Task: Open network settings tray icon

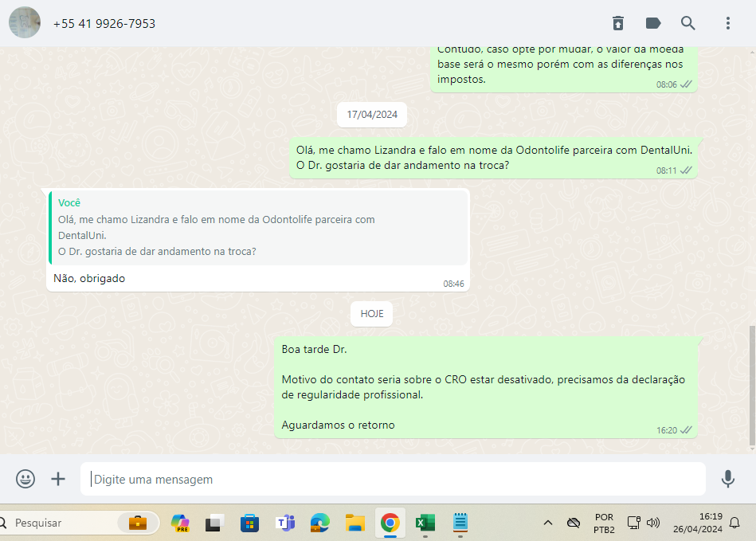Action: pos(633,523)
